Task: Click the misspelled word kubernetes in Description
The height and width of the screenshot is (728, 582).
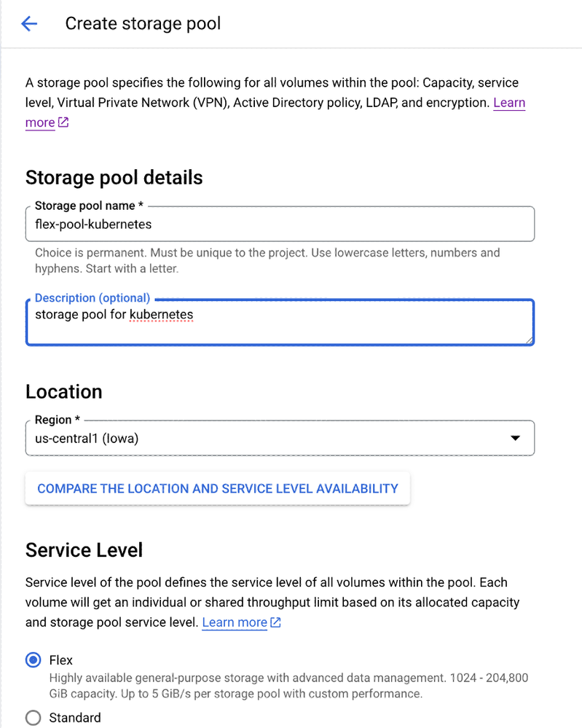Action: click(x=161, y=315)
